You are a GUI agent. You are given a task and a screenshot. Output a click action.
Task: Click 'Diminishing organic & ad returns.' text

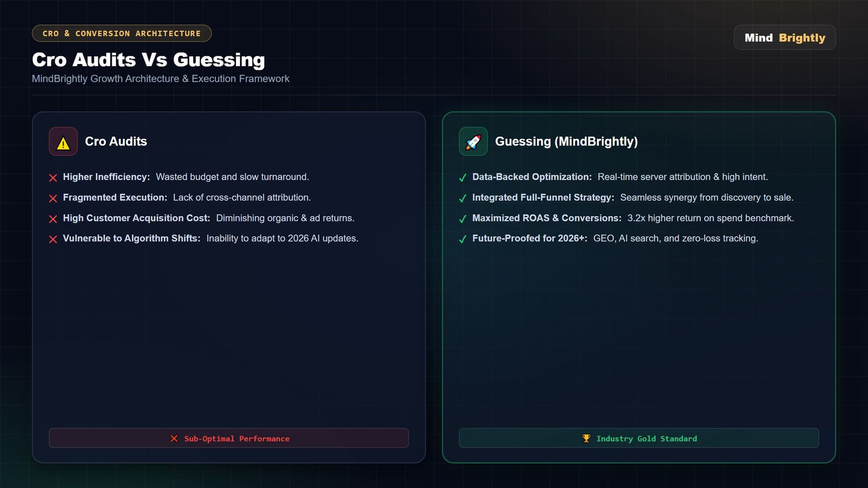click(285, 218)
